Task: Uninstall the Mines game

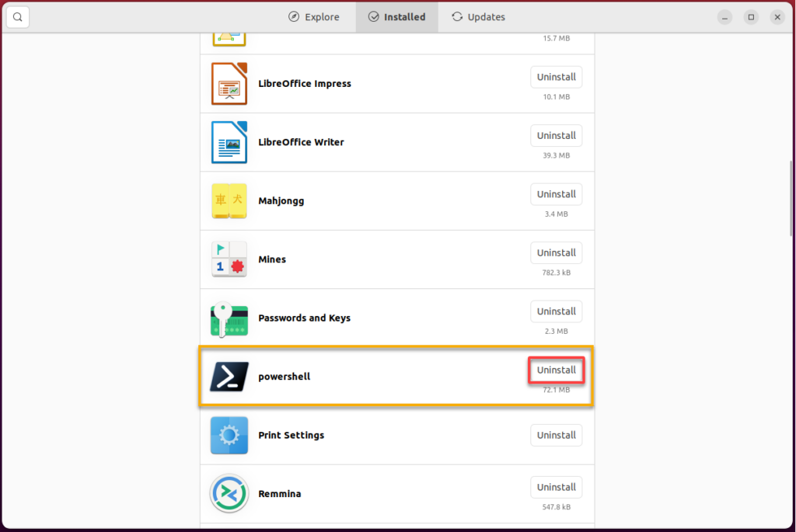Action: [556, 252]
